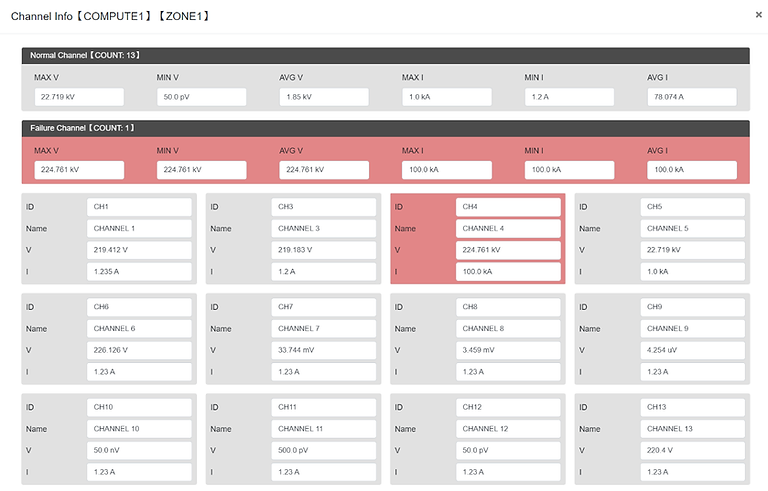
Task: Click voltage field 3.459 mV
Action: (508, 350)
